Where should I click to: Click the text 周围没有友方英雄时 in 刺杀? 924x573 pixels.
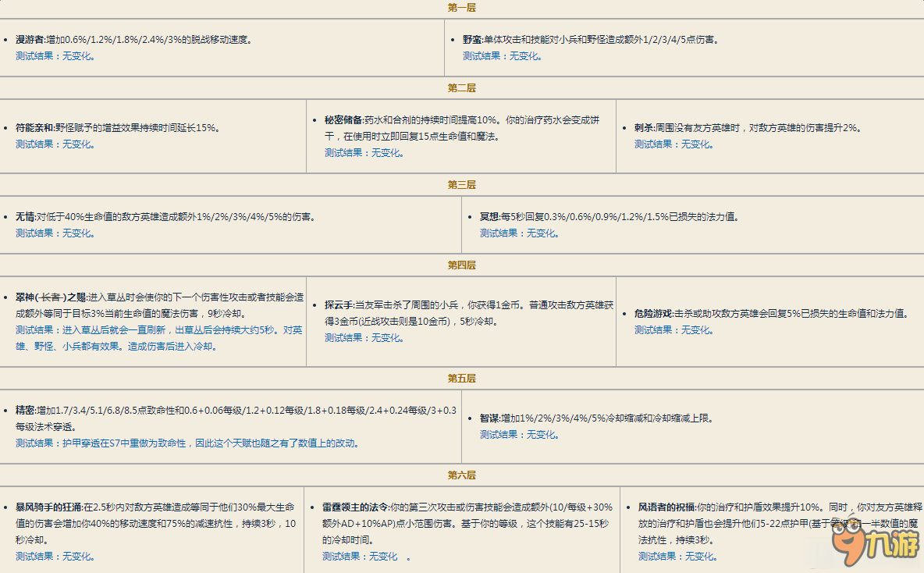point(697,127)
